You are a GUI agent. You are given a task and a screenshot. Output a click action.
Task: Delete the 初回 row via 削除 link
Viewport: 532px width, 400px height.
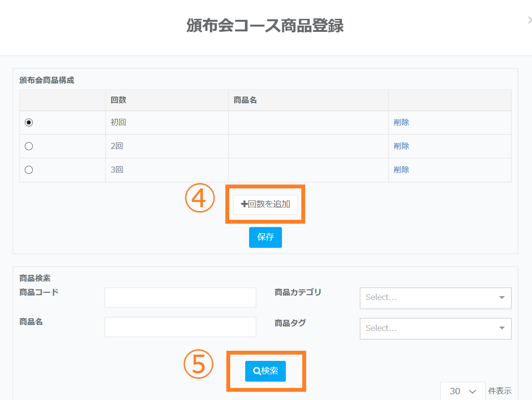pyautogui.click(x=401, y=123)
